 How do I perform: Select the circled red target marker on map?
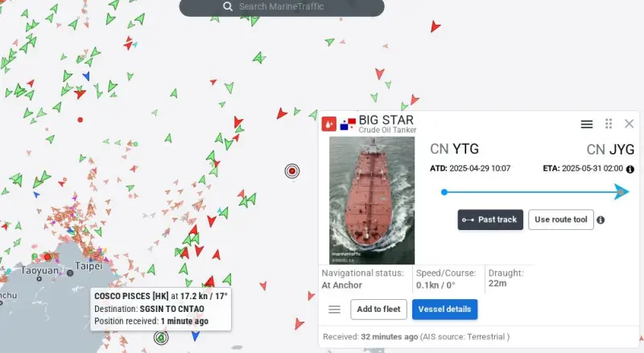pyautogui.click(x=292, y=170)
